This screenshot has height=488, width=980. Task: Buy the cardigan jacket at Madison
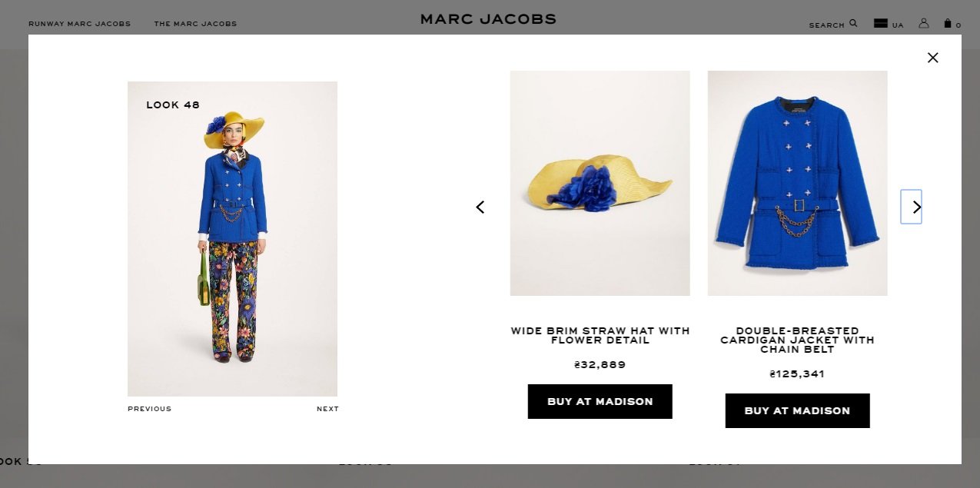[798, 410]
